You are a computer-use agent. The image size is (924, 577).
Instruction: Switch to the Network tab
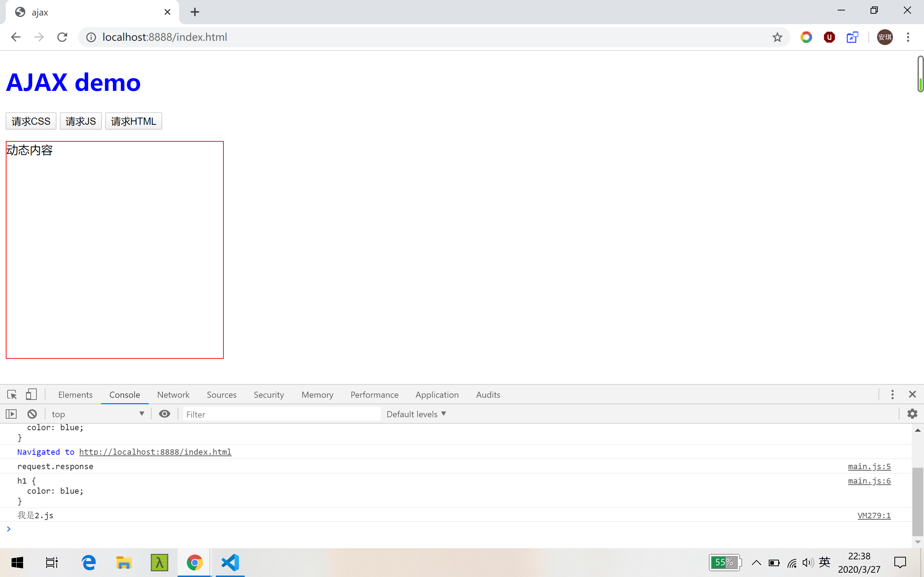point(173,395)
